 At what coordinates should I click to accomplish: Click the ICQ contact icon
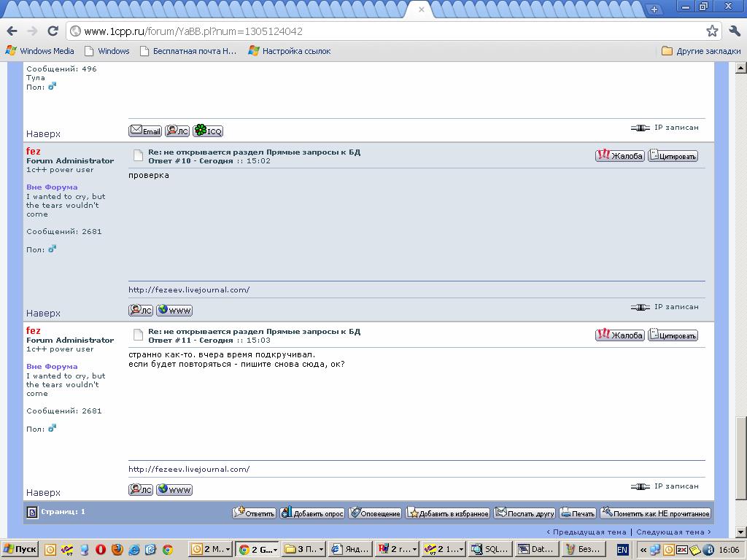point(208,131)
